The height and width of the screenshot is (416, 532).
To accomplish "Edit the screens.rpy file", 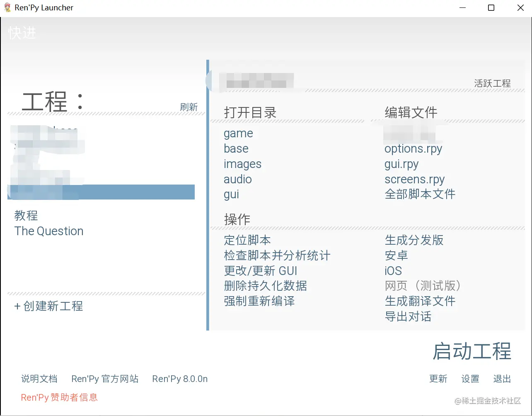I will [414, 179].
